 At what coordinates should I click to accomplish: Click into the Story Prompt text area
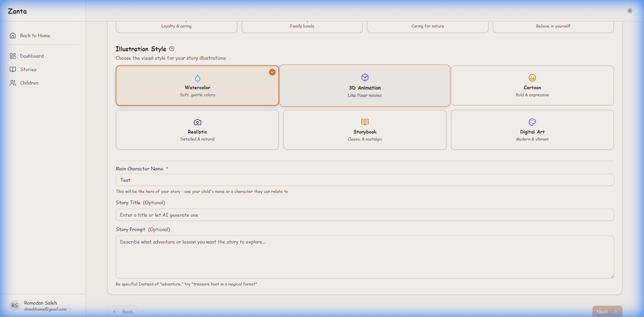365,257
